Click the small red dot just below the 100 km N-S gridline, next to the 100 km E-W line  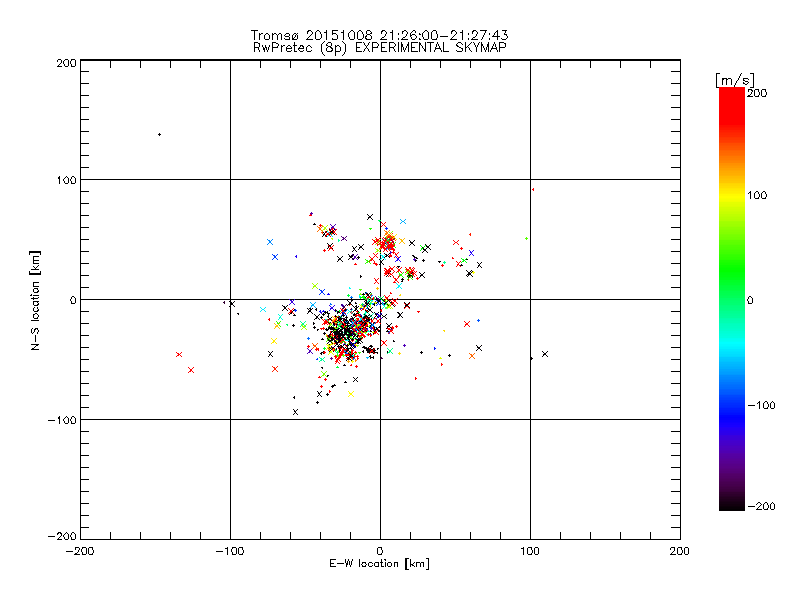pos(533,189)
